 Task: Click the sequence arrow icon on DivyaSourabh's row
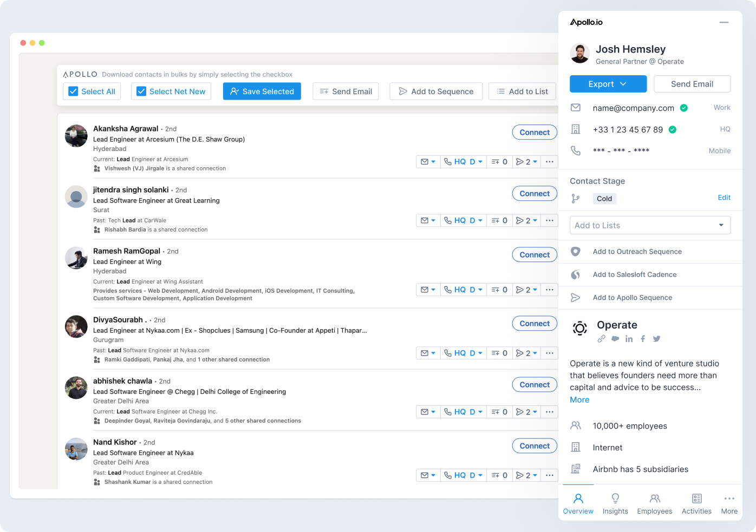[x=520, y=352]
